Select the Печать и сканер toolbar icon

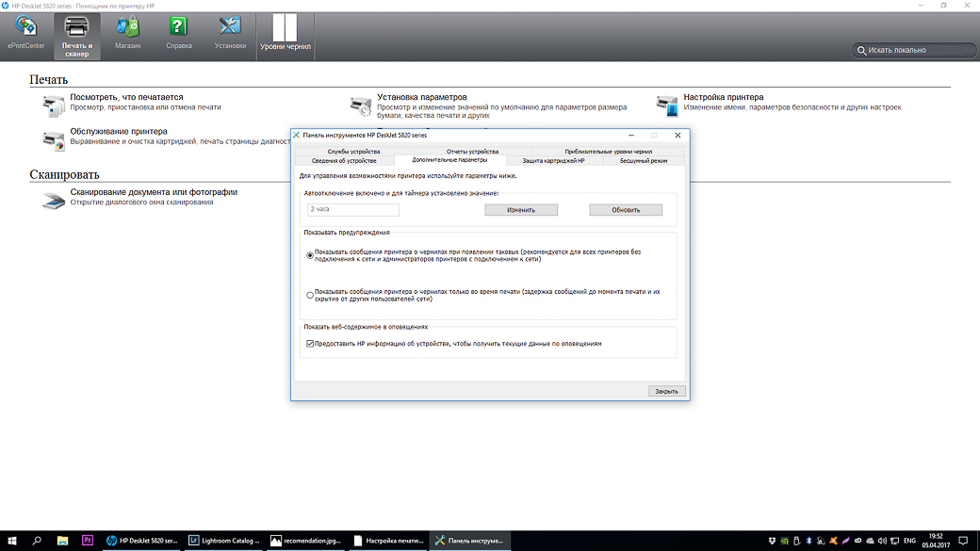[x=77, y=36]
